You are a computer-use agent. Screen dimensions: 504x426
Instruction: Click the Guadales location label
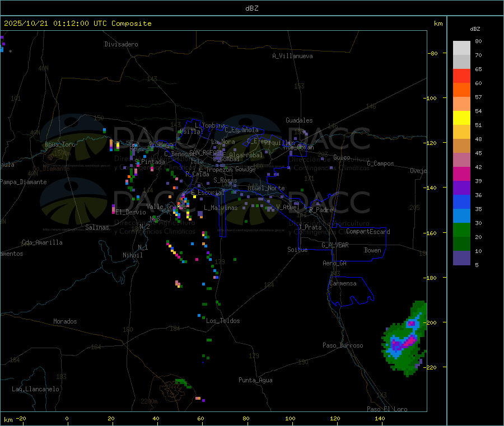[299, 120]
